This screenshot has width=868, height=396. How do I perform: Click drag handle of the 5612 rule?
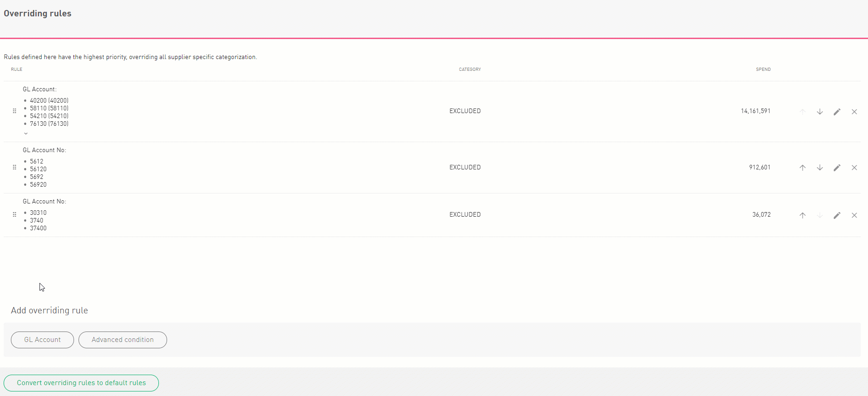coord(15,167)
